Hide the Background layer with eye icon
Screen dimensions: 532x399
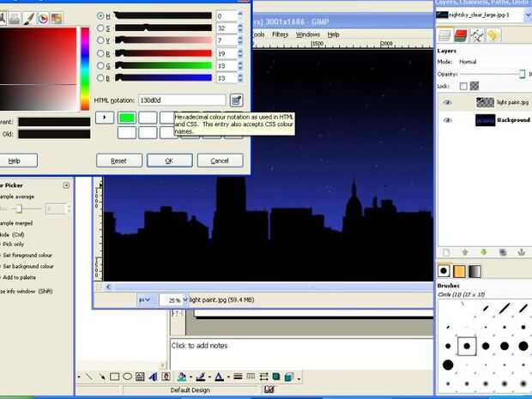[448, 120]
